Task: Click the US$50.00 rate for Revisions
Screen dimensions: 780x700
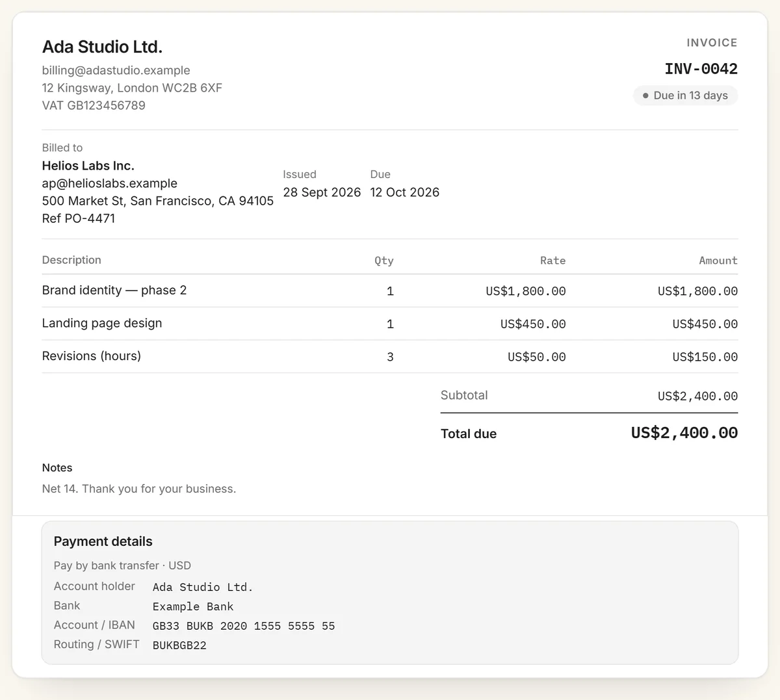Action: (x=537, y=357)
